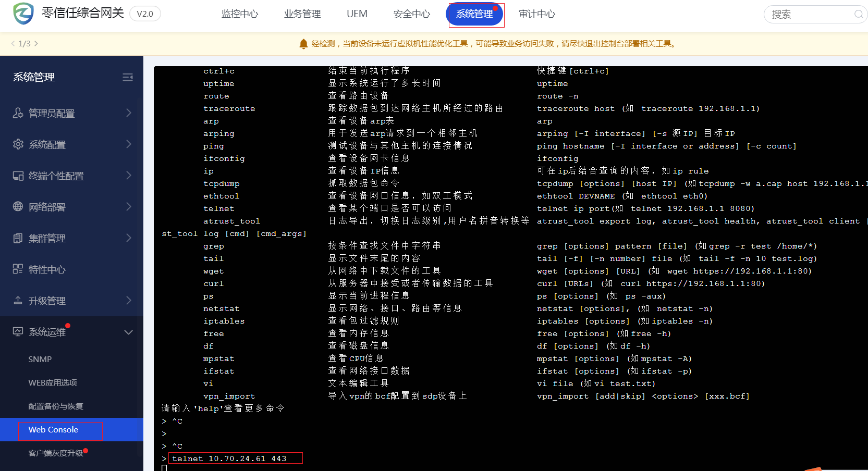This screenshot has height=471, width=868.
Task: Switch to the 审计中心 tab
Action: click(536, 14)
